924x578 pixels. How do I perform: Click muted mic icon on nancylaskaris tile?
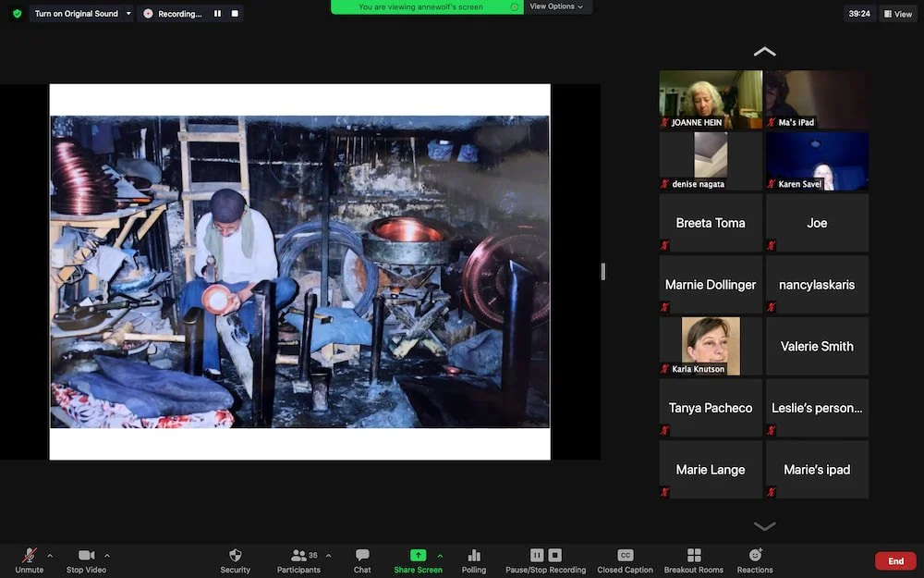(x=771, y=307)
